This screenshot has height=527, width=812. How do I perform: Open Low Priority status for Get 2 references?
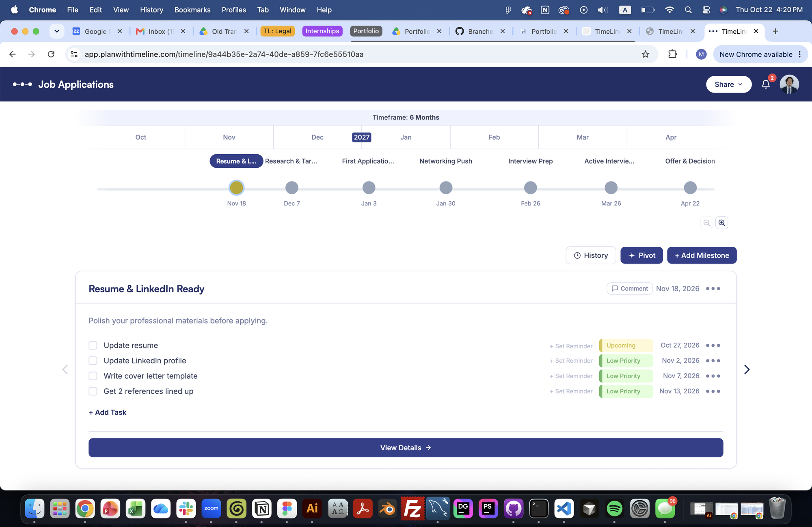pyautogui.click(x=626, y=391)
